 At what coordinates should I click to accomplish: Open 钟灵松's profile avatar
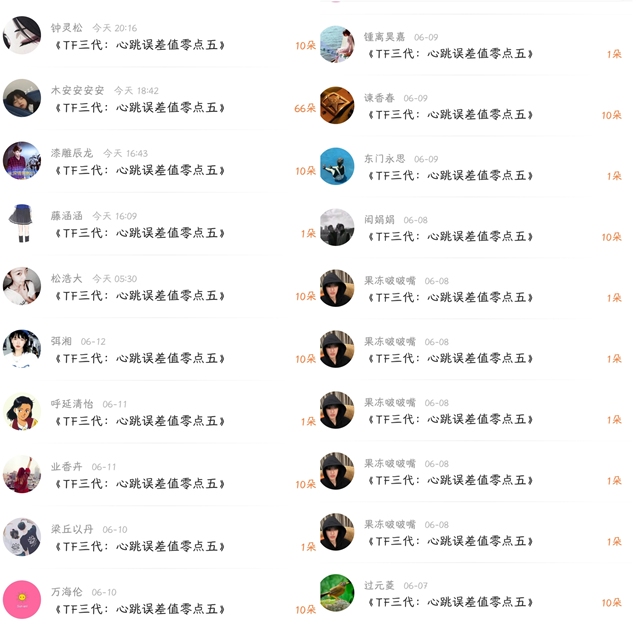point(22,36)
